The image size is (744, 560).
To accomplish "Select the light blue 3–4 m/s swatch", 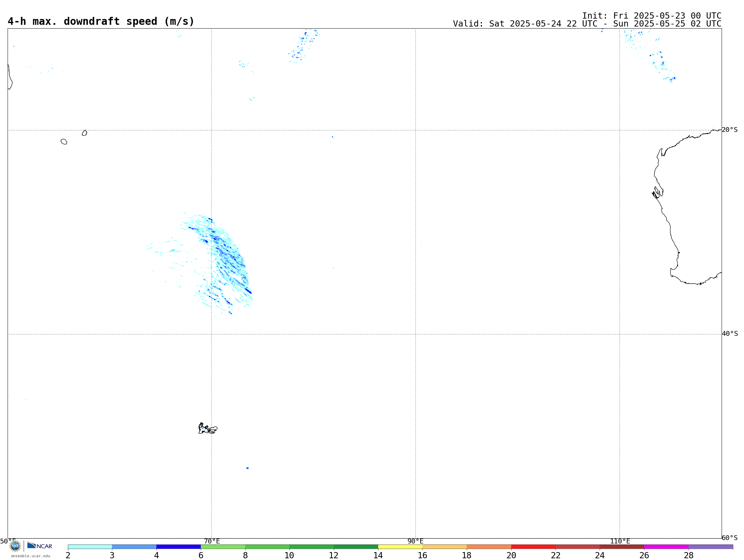I will pyautogui.click(x=134, y=547).
